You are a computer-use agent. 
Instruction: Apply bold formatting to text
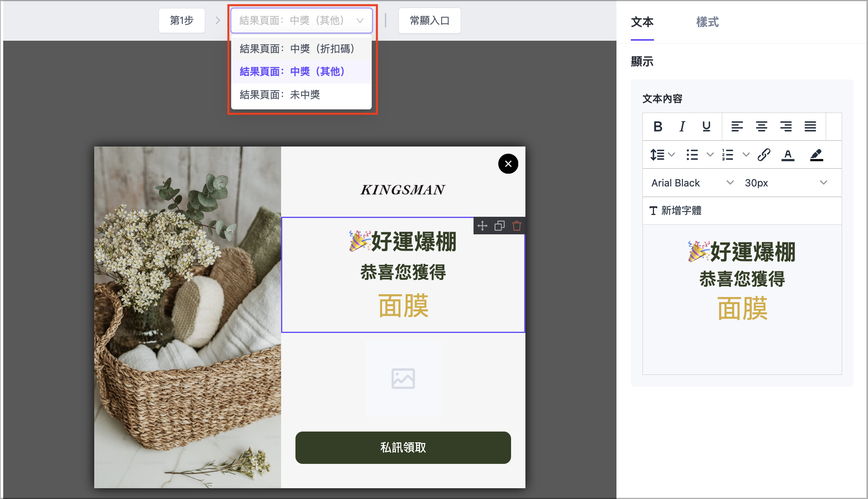(x=657, y=127)
